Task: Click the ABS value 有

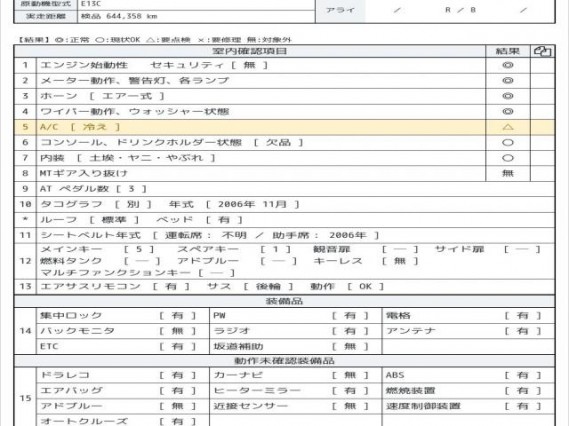Action: point(523,375)
